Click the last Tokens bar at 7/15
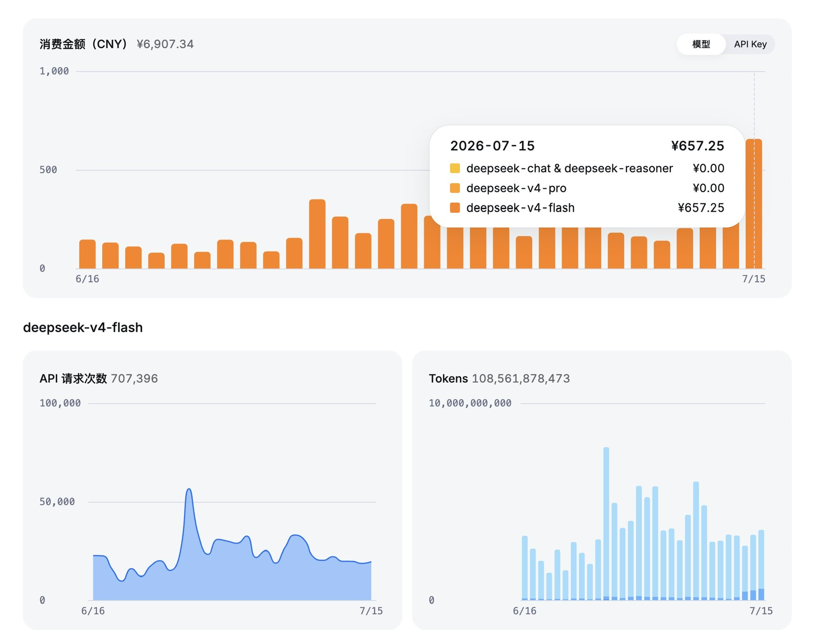 coord(761,565)
